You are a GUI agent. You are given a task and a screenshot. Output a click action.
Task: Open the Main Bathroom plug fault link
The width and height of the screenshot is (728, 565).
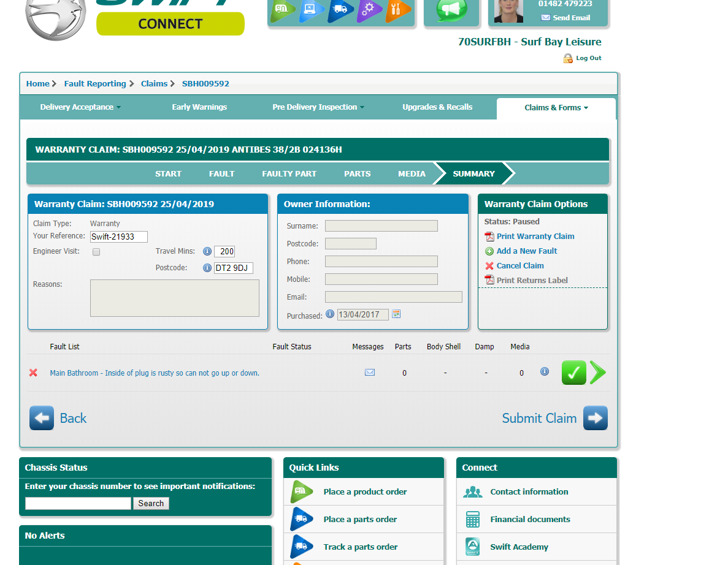tap(155, 373)
